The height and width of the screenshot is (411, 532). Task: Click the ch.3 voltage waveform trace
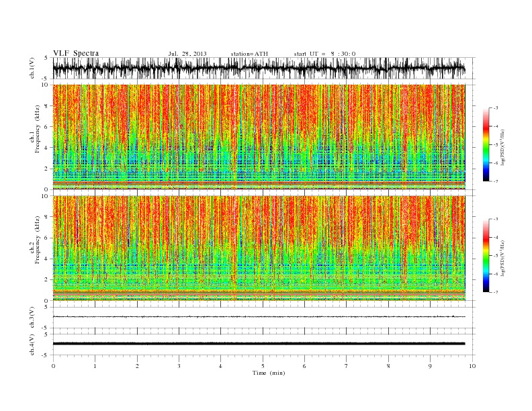(x=259, y=317)
